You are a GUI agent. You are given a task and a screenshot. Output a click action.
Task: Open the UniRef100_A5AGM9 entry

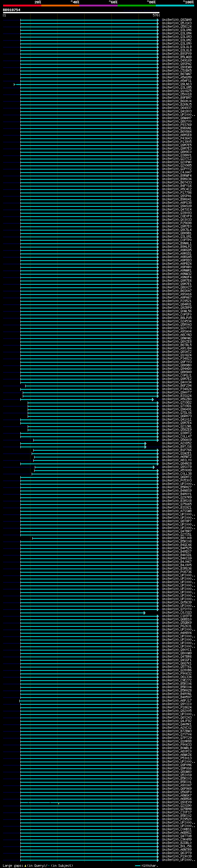[x=176, y=78]
